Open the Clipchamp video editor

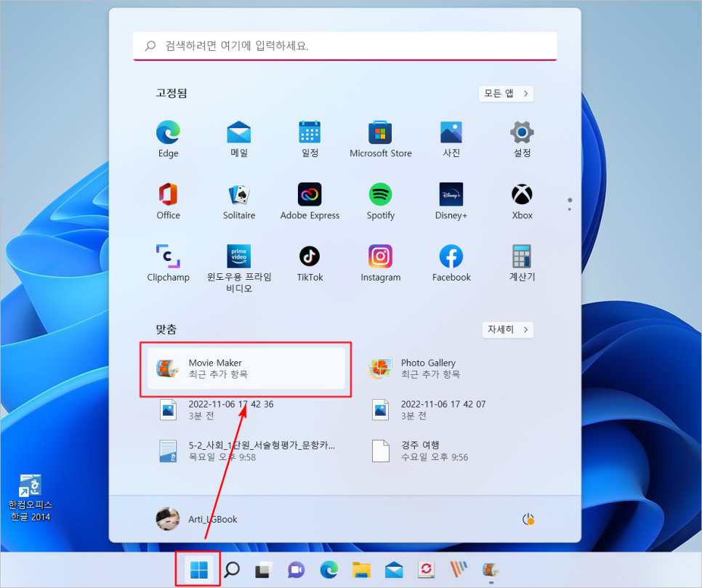pos(168,263)
